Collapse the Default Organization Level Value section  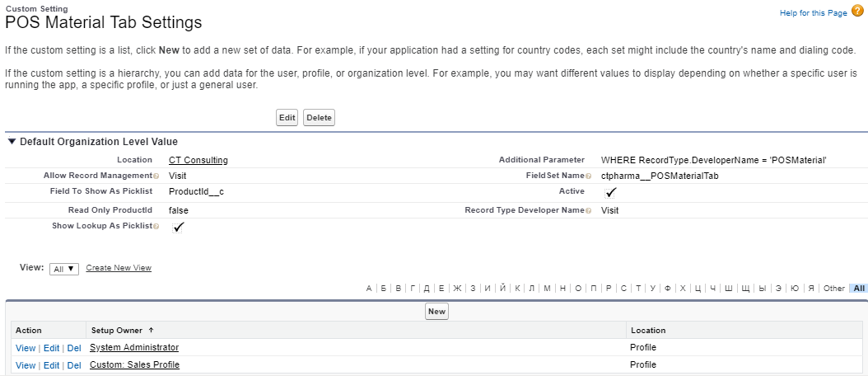pos(12,142)
